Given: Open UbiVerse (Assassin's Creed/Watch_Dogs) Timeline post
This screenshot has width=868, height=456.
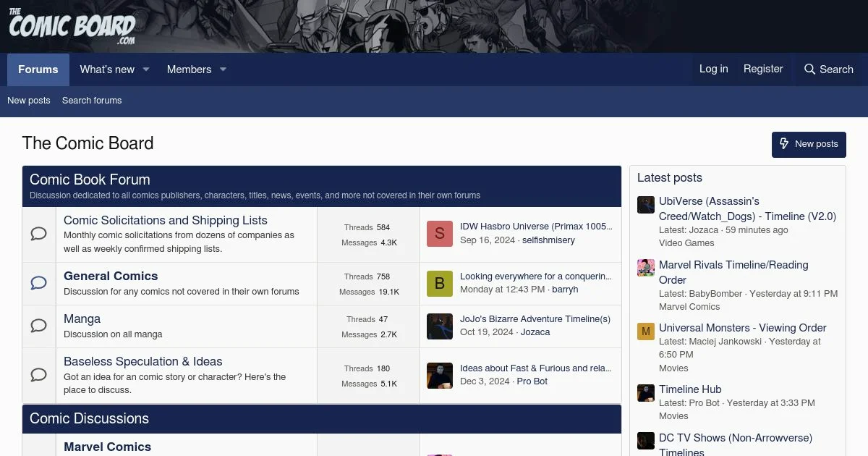Looking at the screenshot, I should point(747,208).
